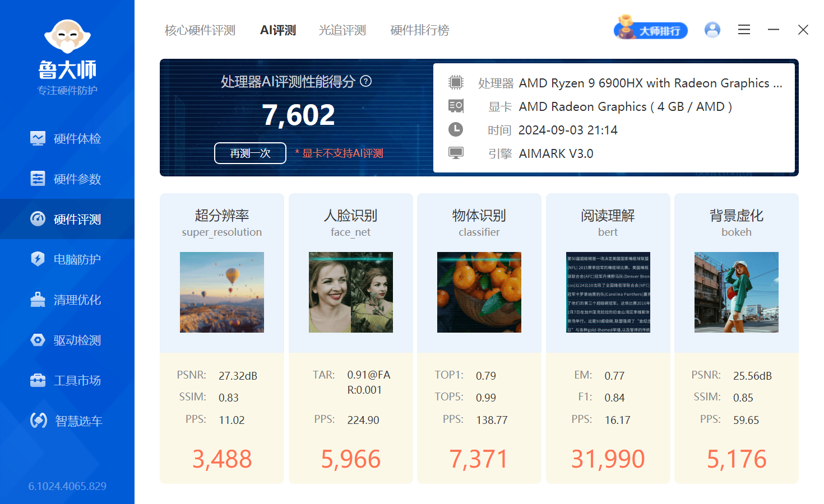
Task: Minimize the 鲁大师 window
Action: coord(774,30)
